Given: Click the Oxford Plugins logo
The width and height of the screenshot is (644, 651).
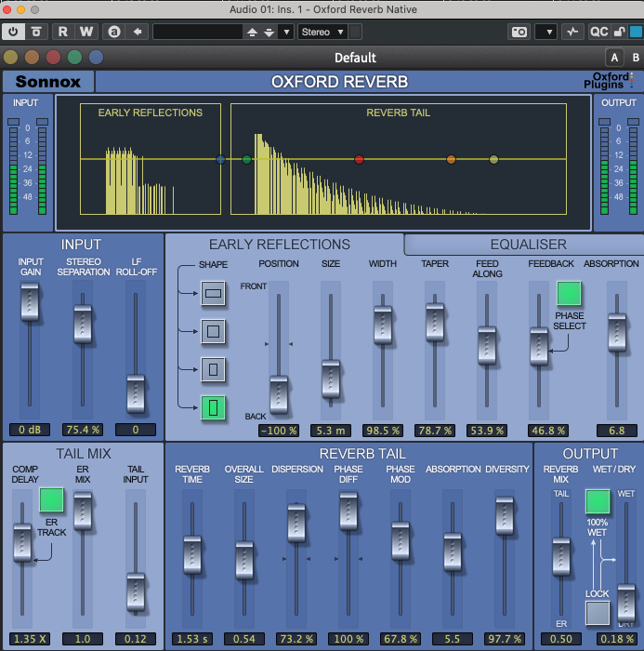Looking at the screenshot, I should pos(609,81).
